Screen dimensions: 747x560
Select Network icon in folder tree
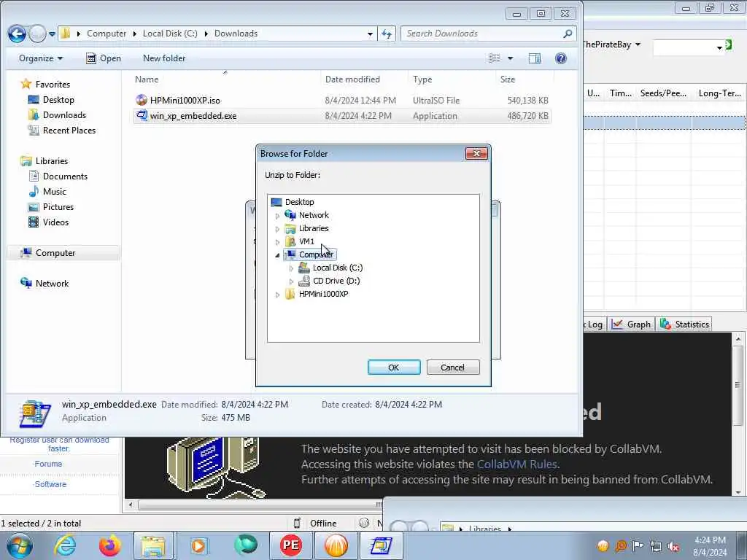(290, 215)
